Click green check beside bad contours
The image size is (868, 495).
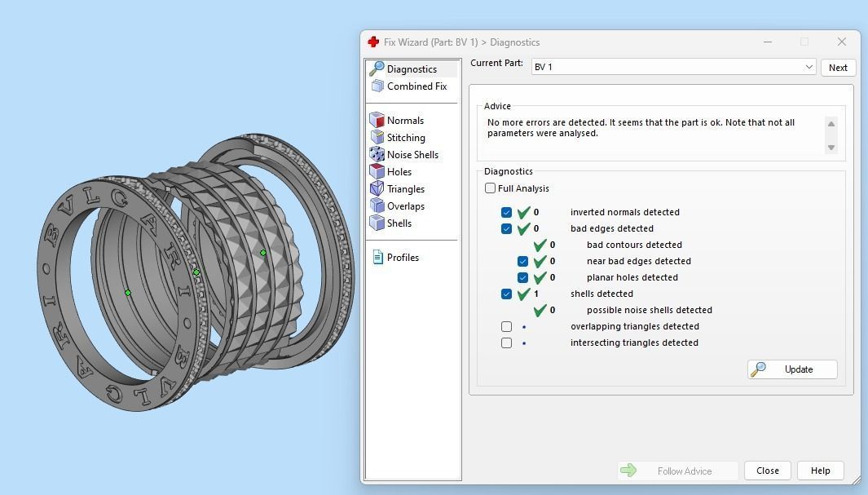tap(540, 245)
